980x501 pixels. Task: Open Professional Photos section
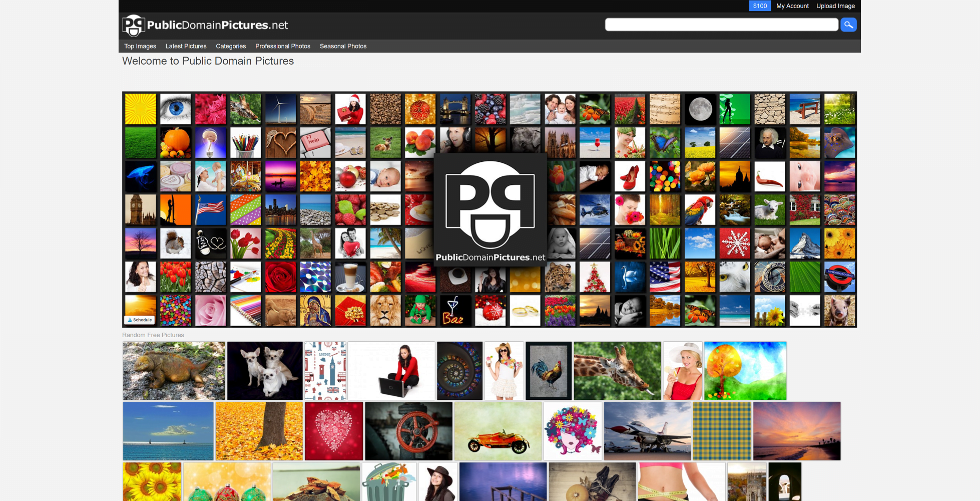[x=282, y=46]
